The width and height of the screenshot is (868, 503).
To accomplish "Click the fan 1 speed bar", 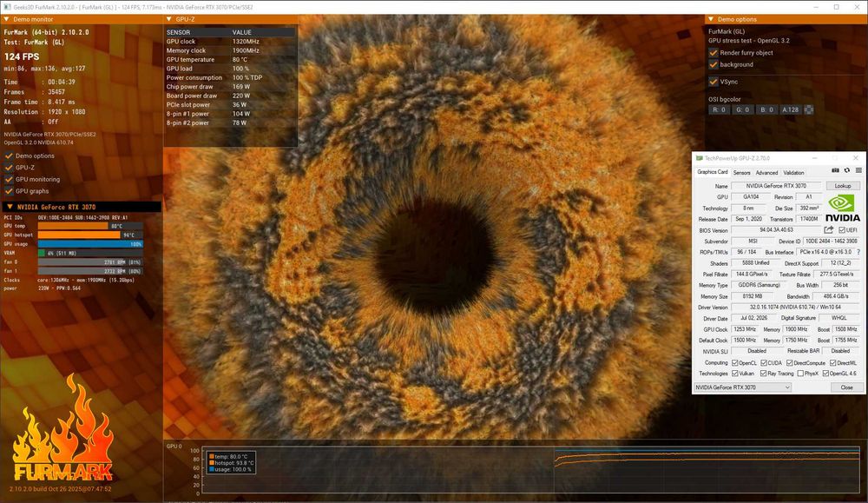I will pyautogui.click(x=90, y=271).
